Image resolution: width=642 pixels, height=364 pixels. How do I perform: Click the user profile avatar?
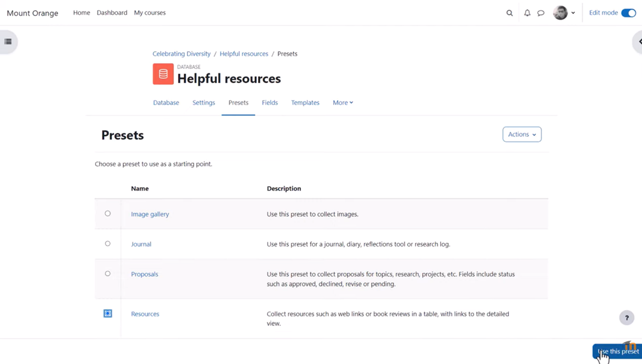[x=560, y=13]
